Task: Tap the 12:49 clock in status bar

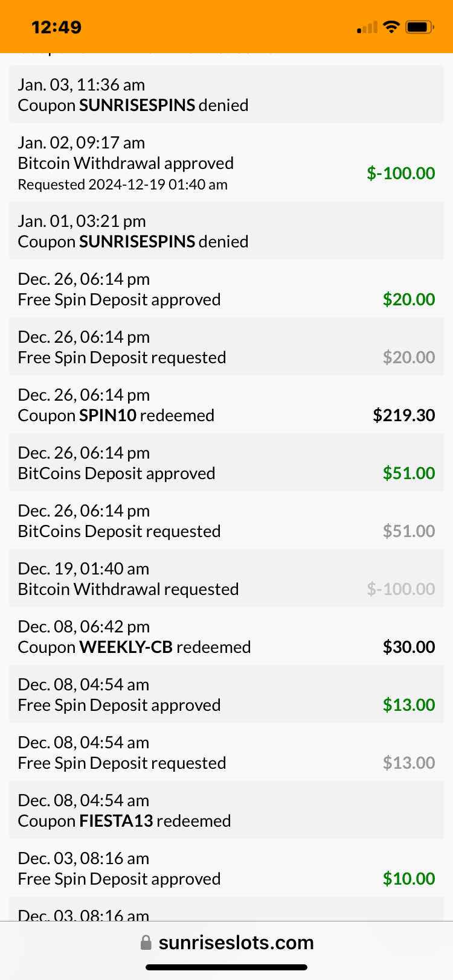Action: pyautogui.click(x=56, y=27)
